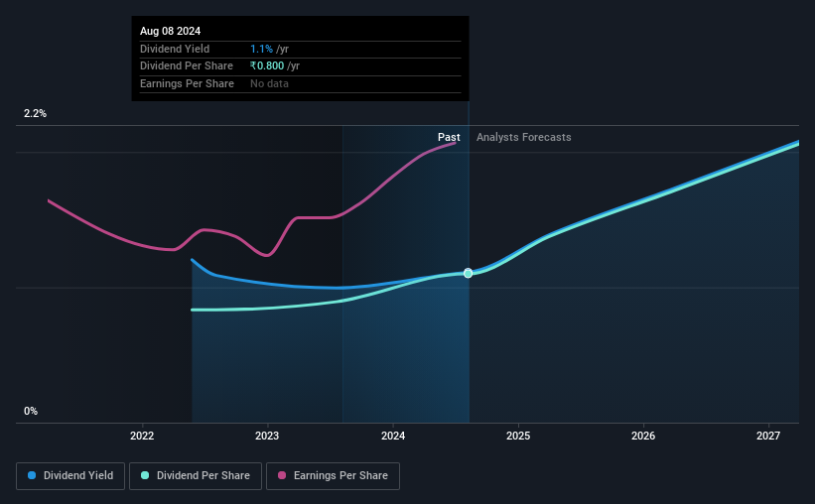This screenshot has height=504, width=815.
Task: Click the tooltip 'Dividend Yield' row label
Action: click(175, 49)
